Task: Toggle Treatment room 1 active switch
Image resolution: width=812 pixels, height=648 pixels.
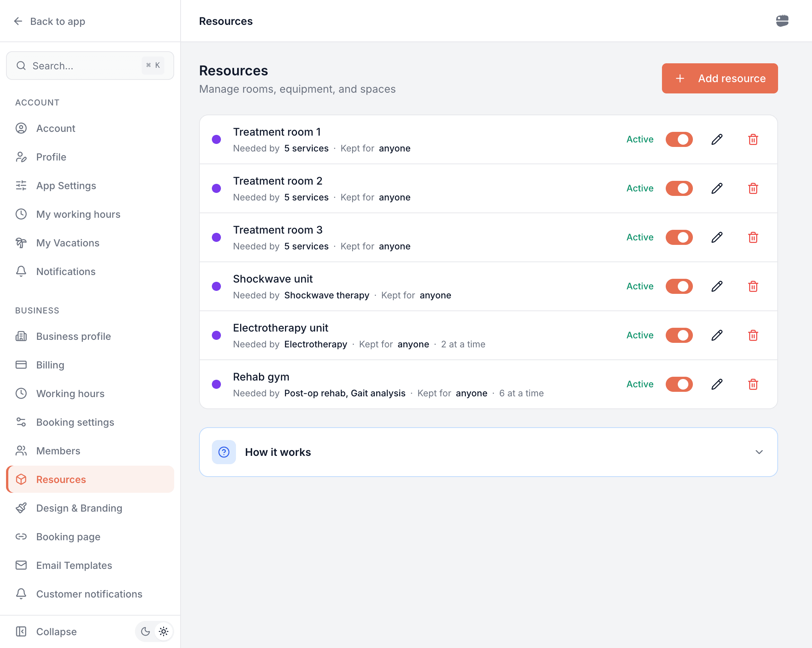Action: [679, 139]
